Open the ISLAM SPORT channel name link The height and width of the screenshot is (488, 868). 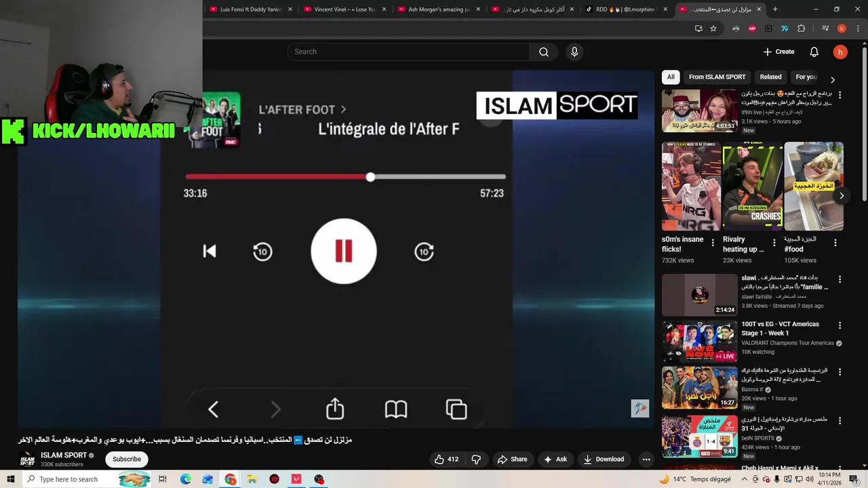64,455
